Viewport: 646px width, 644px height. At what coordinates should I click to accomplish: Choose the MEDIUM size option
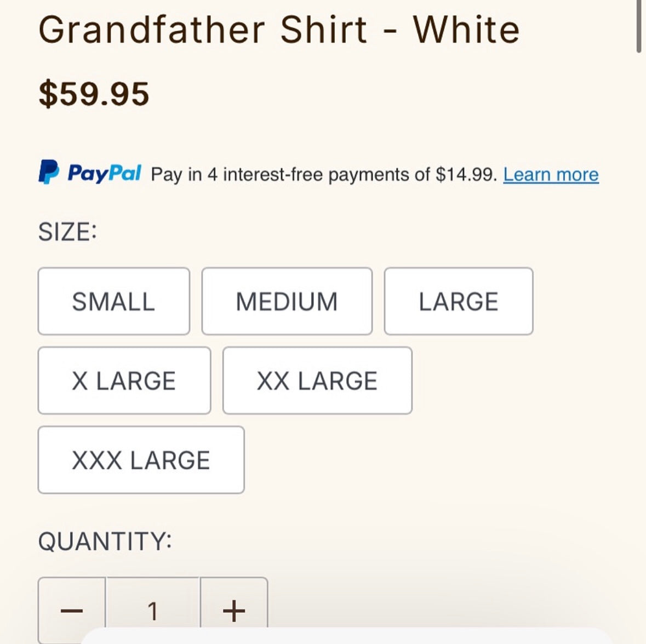[x=287, y=301]
